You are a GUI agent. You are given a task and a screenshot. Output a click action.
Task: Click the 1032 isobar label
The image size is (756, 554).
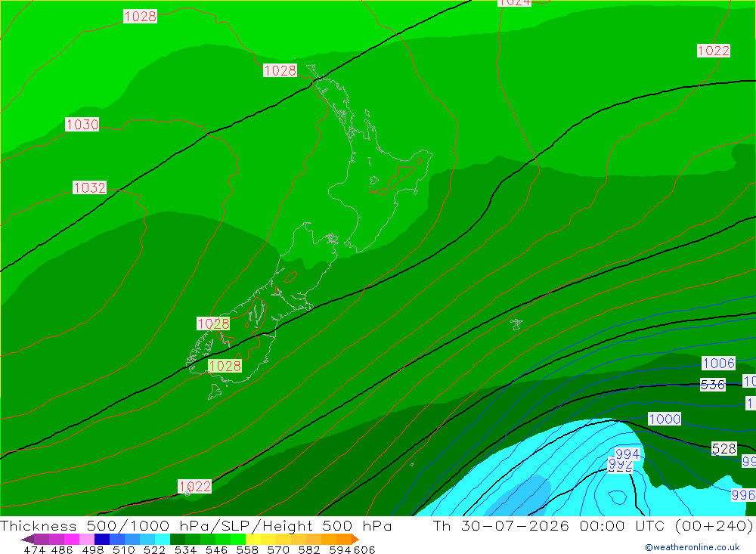coord(90,187)
